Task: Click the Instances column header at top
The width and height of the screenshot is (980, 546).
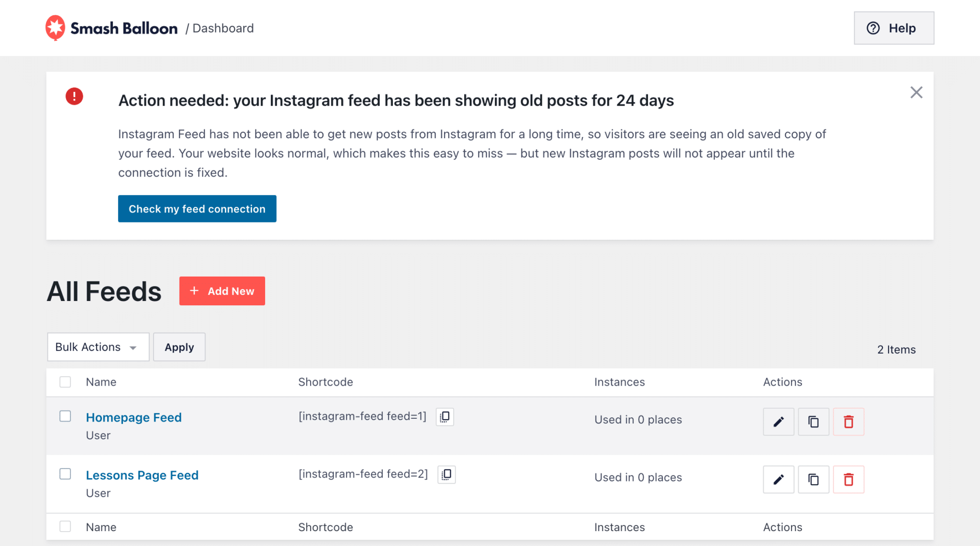Action: [x=619, y=382]
